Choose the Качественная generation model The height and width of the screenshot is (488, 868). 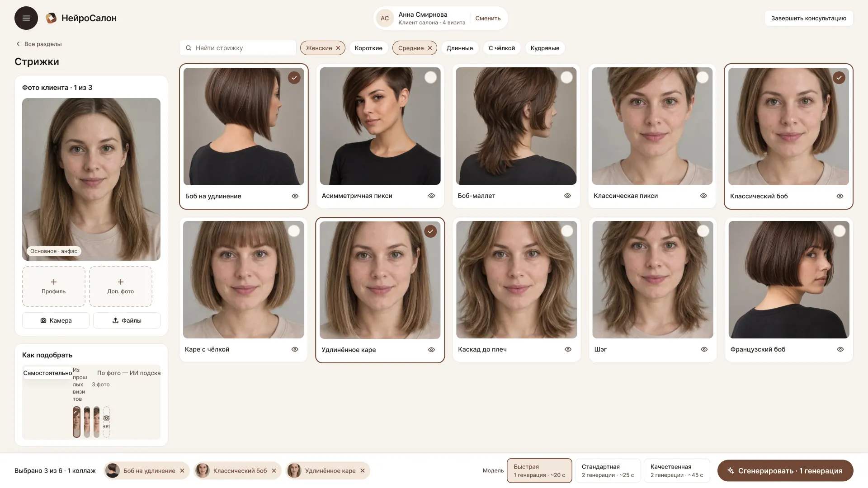[x=677, y=471]
